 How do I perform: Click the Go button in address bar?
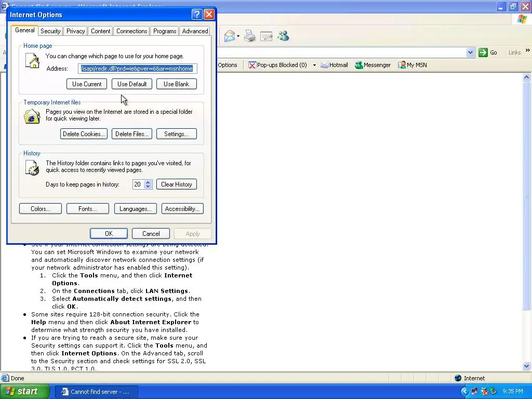coord(488,52)
